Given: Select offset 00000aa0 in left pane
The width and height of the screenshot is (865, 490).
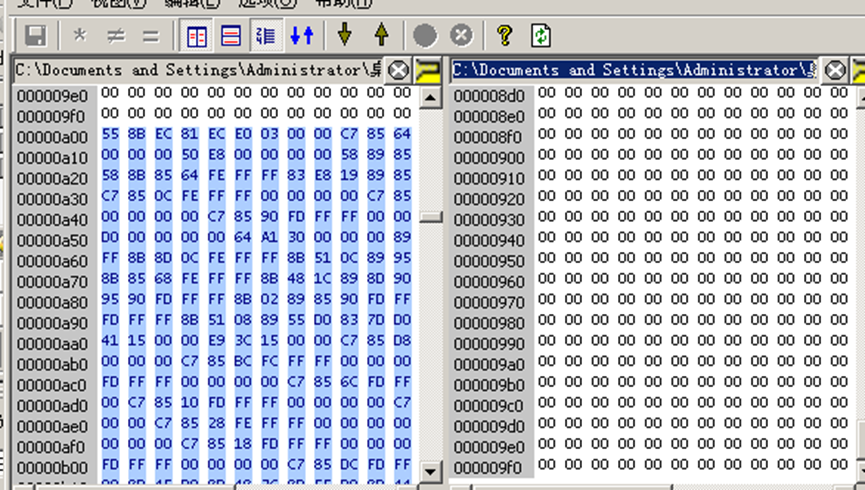Looking at the screenshot, I should (x=52, y=344).
